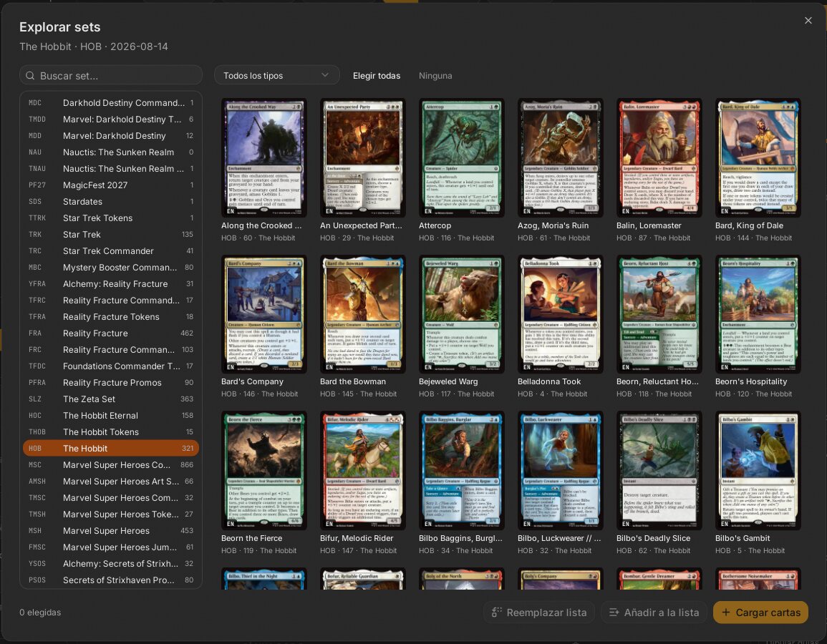The image size is (827, 644).
Task: Select the Along the Crooked Way card
Action: [x=263, y=157]
